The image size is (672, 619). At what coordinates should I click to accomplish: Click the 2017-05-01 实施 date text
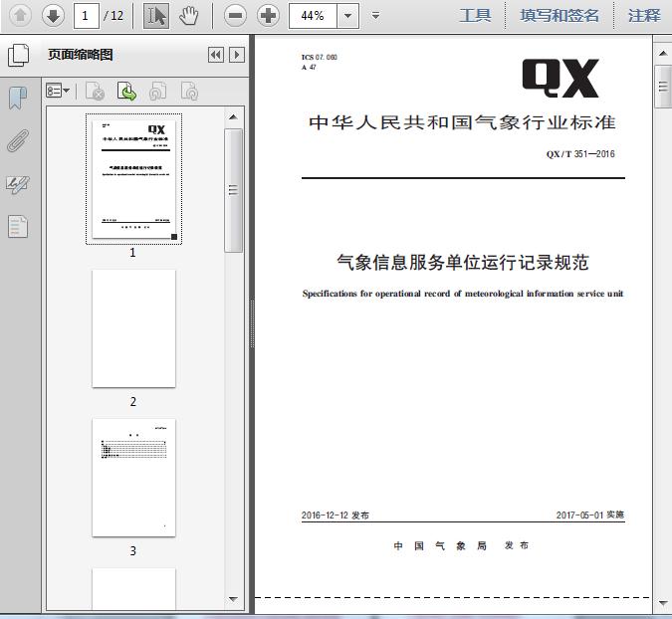click(590, 515)
